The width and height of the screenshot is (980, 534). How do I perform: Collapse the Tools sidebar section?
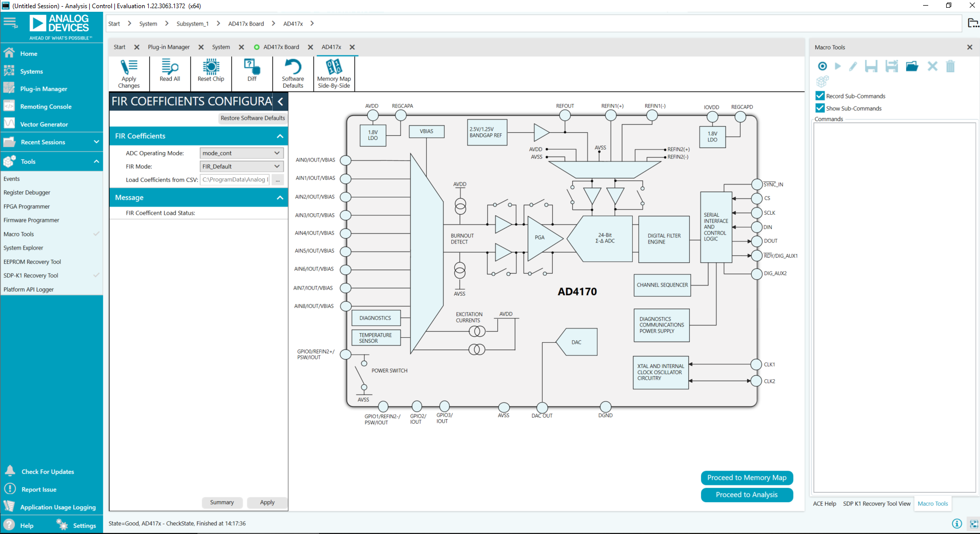(96, 161)
